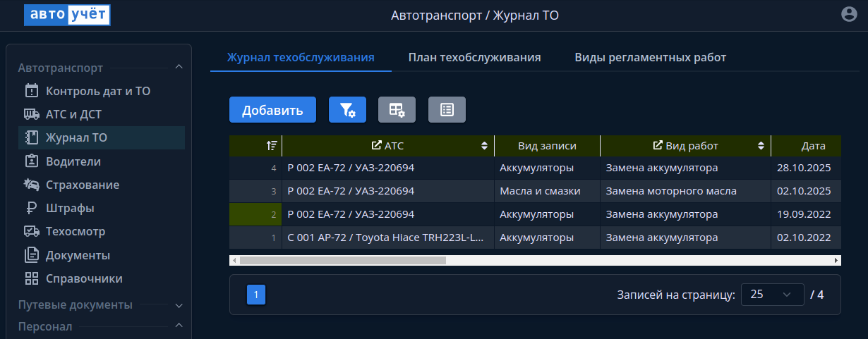Expand the Путевые документы section
868x339 pixels.
[179, 305]
